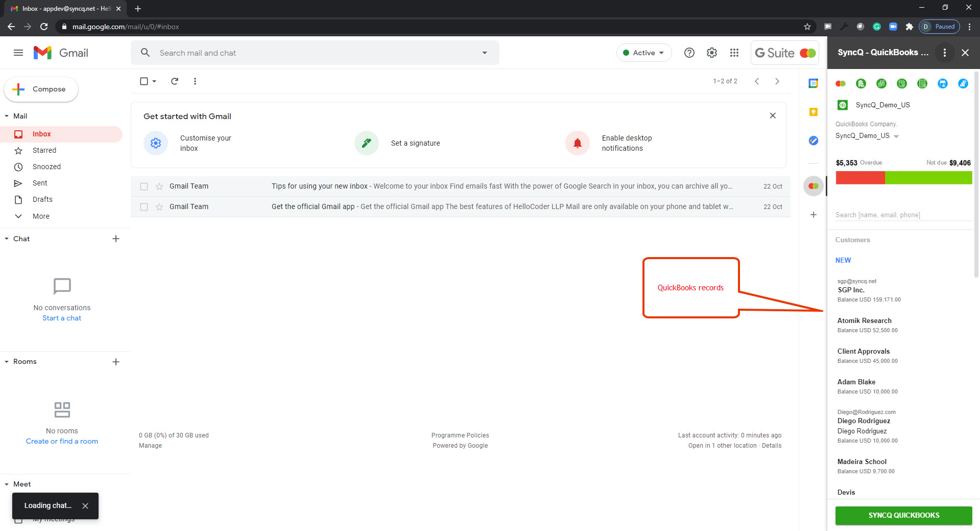Screen dimensions: 980x531
Task: Open Chrome extensions puzzle icon
Action: [910, 27]
